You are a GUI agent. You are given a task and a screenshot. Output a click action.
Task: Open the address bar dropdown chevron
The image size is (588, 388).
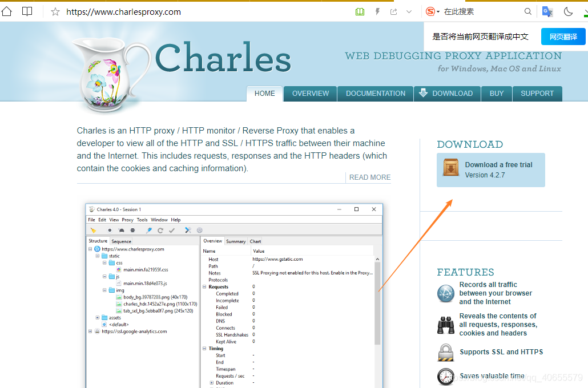click(409, 11)
